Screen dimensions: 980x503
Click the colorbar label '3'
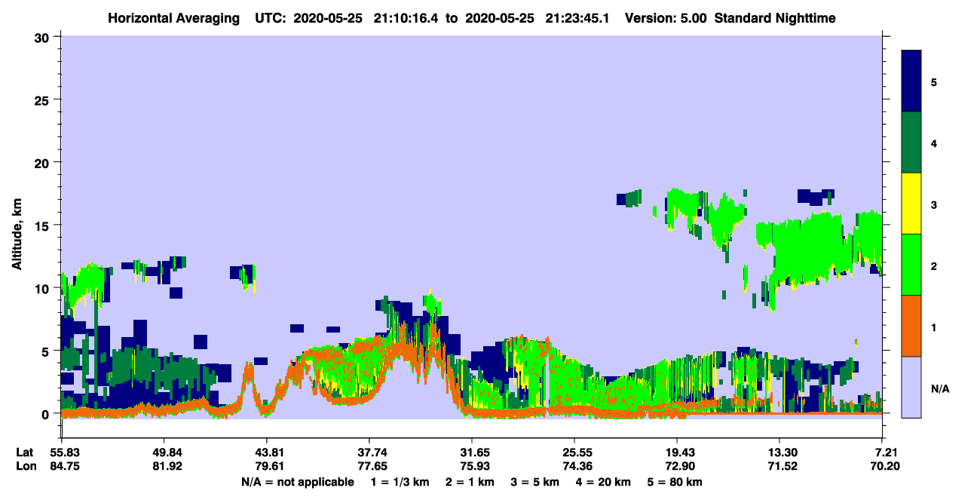tap(934, 204)
